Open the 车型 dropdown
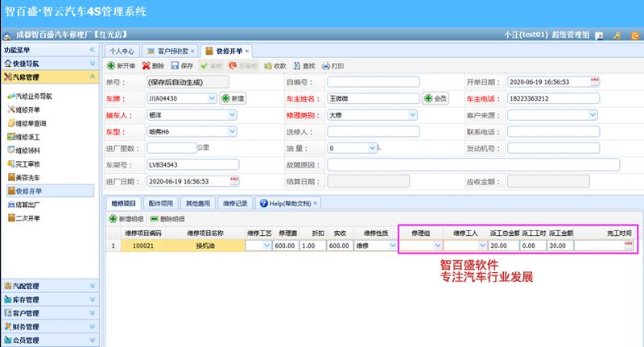644x347 pixels. click(x=232, y=131)
